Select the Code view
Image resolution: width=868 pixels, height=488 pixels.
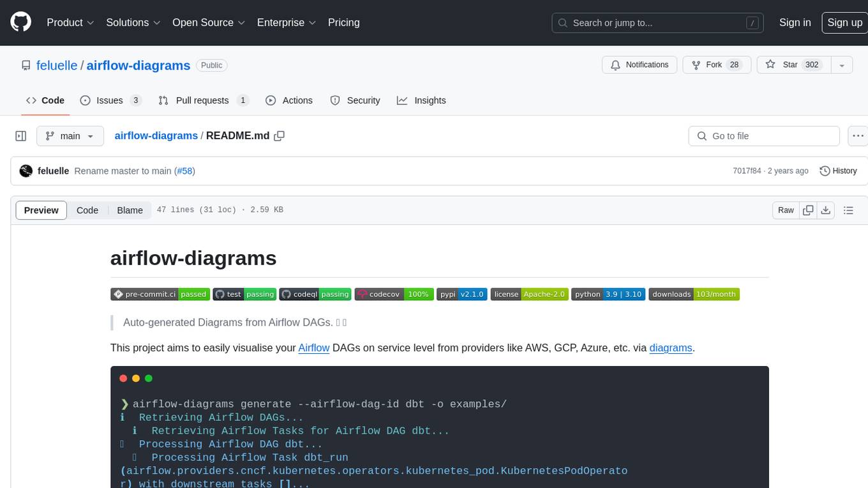pyautogui.click(x=87, y=210)
